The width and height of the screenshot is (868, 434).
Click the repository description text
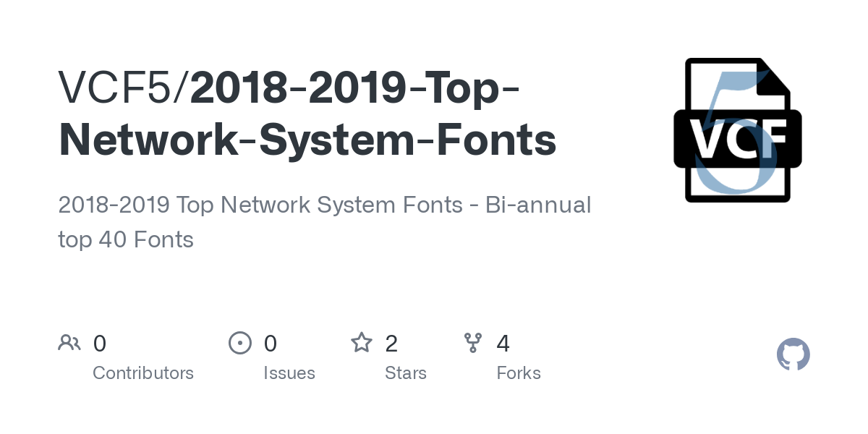tap(325, 205)
